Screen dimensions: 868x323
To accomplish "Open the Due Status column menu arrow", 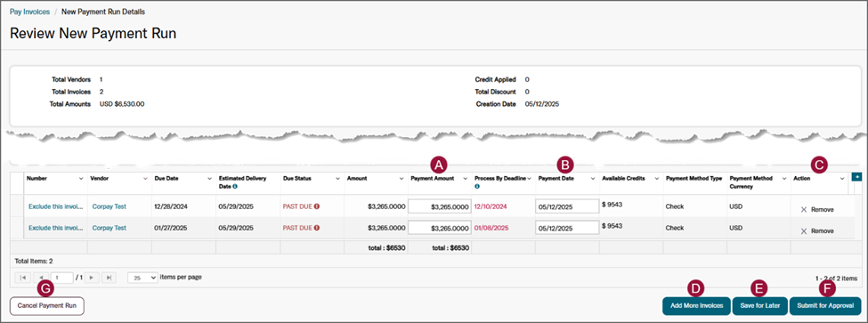I will point(337,179).
